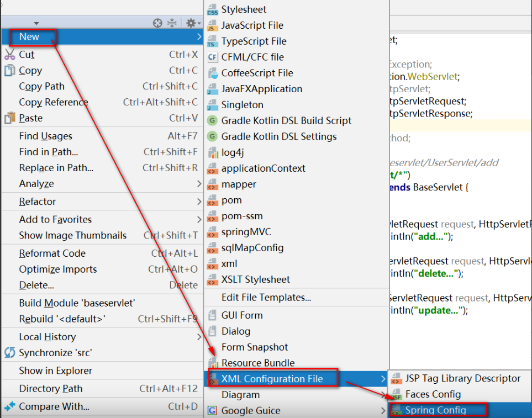Select Copy Path menu entry

102,87
